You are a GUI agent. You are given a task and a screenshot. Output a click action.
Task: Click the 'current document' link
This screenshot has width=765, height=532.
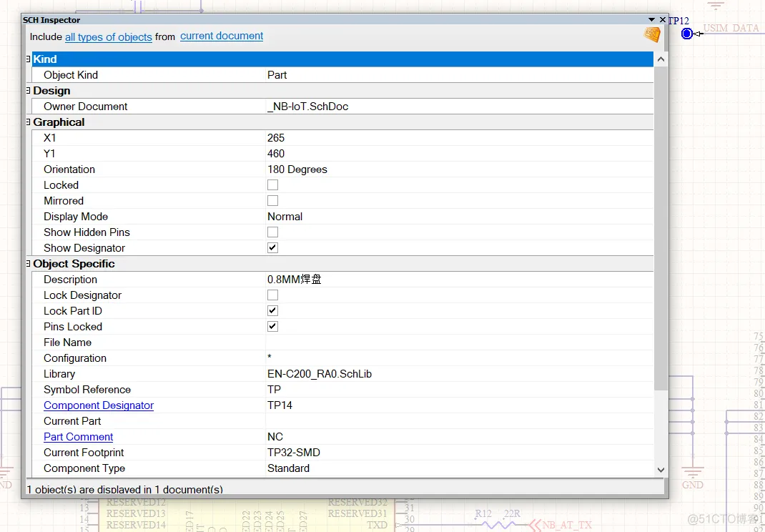[x=222, y=36]
